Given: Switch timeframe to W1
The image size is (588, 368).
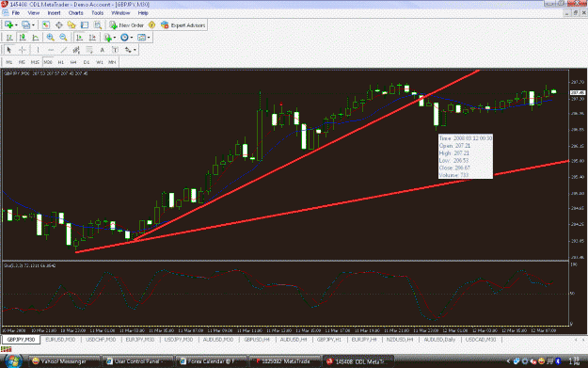Looking at the screenshot, I should (100, 62).
